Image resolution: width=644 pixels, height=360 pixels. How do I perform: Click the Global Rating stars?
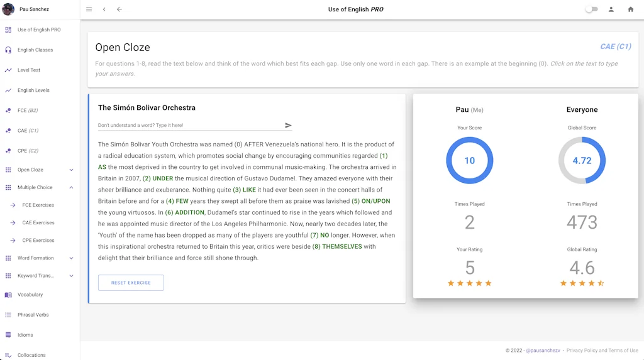[582, 283]
